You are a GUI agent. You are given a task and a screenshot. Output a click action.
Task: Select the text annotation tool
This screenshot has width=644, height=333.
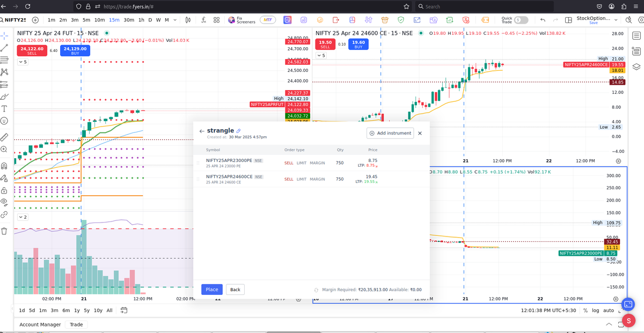click(x=4, y=109)
